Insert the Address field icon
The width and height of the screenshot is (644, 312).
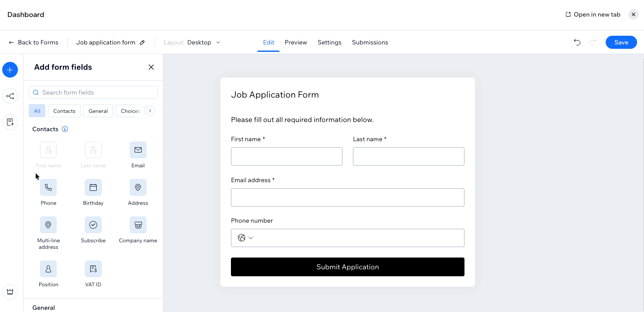pyautogui.click(x=138, y=187)
